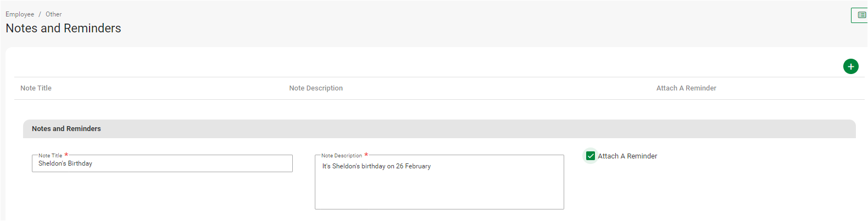This screenshot has width=868, height=221.
Task: Click the small Note Title field label
Action: (50, 156)
